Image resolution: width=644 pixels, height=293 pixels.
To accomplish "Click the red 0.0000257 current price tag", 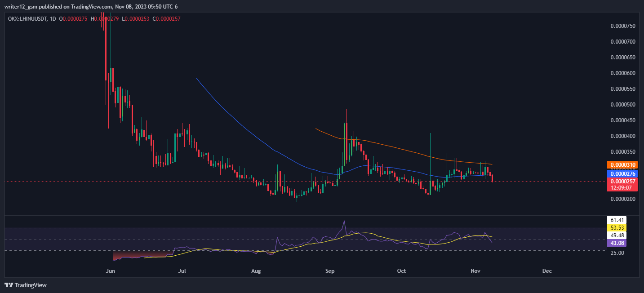I will click(622, 181).
